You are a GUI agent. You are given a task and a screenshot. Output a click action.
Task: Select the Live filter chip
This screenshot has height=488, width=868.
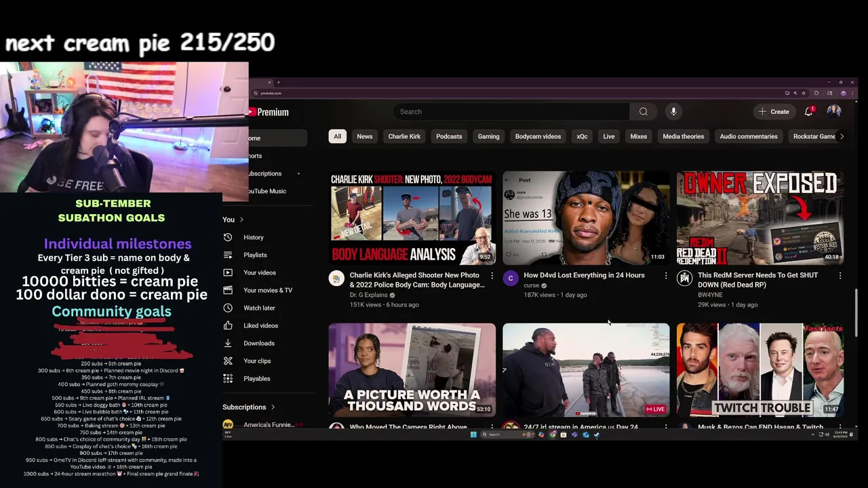tap(609, 136)
